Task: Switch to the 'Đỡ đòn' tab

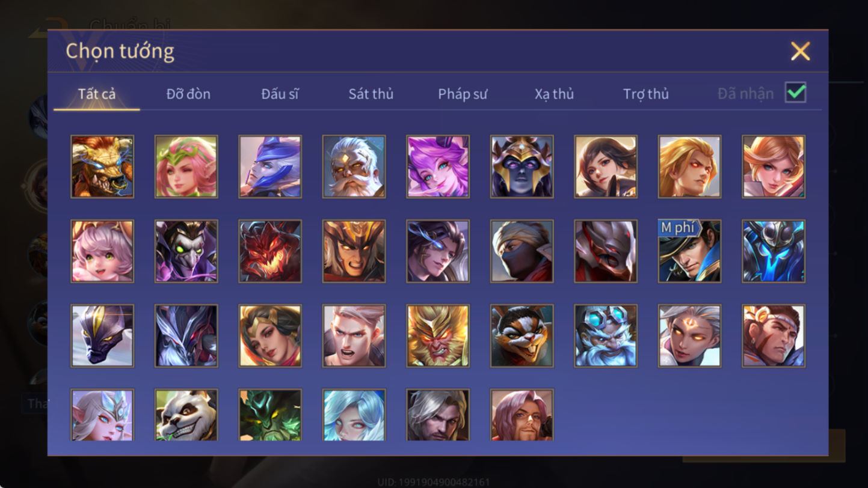Action: (188, 94)
